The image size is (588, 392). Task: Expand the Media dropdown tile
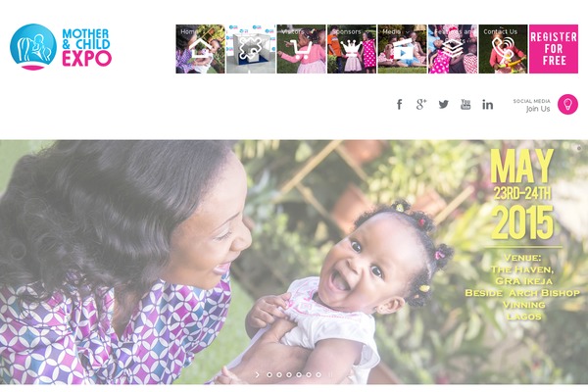(402, 49)
